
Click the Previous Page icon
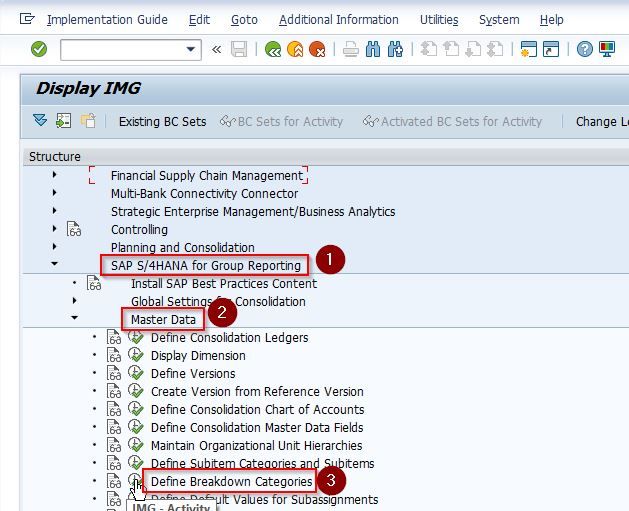tap(451, 49)
